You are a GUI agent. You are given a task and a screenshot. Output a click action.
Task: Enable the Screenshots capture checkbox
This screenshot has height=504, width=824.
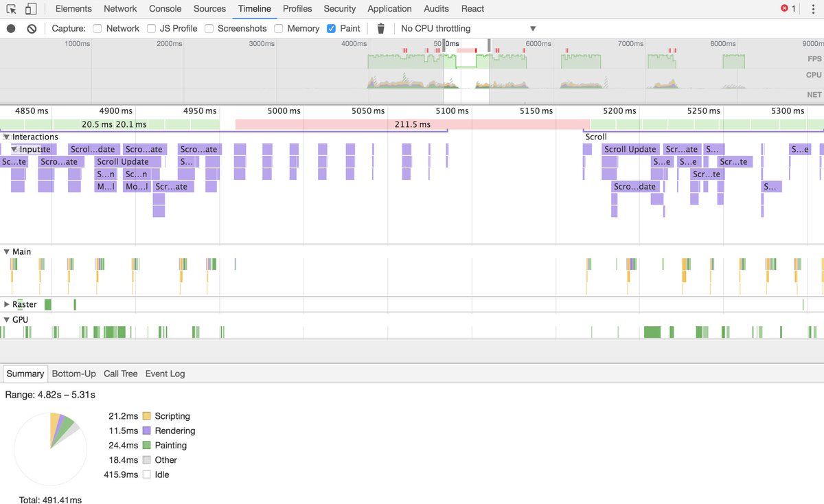coord(209,28)
